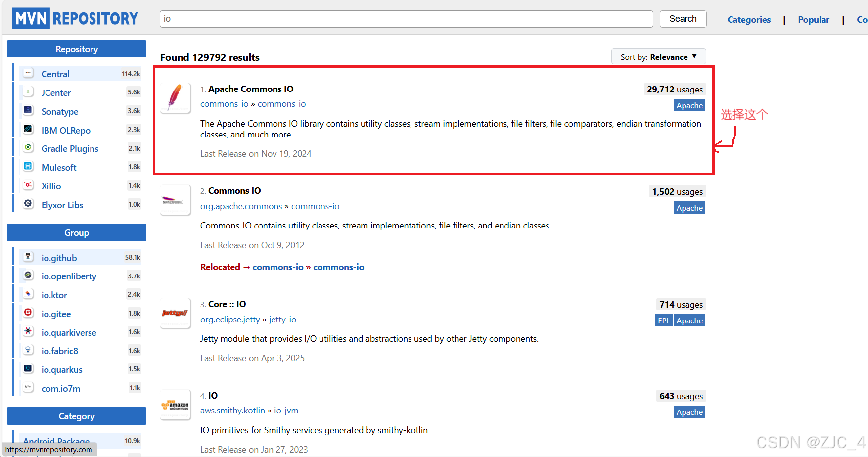Click the Commons IO result logo thumbnail
Screen dimensions: 868x457
(x=175, y=200)
